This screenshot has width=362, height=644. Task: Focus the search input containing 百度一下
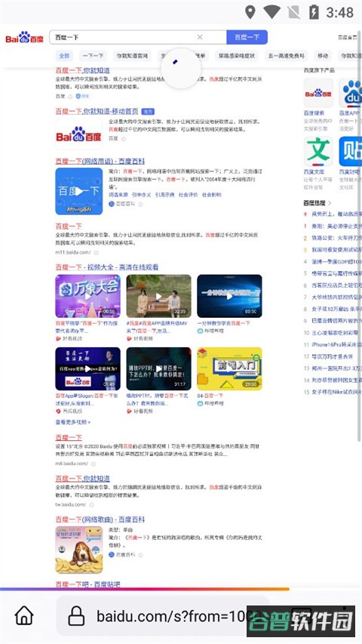137,37
